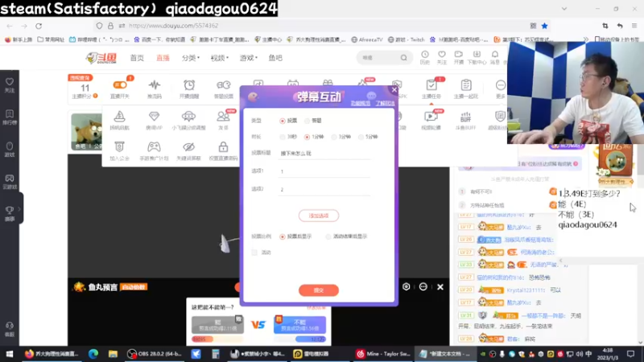Select the 30秒 duration option
Screen dimensions: 644x362
point(283,137)
